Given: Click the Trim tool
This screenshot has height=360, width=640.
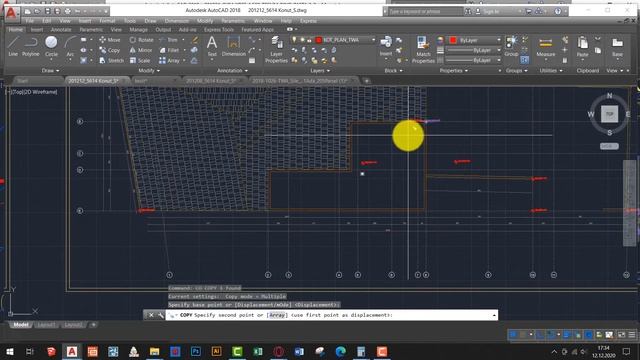Looking at the screenshot, I should [x=169, y=40].
